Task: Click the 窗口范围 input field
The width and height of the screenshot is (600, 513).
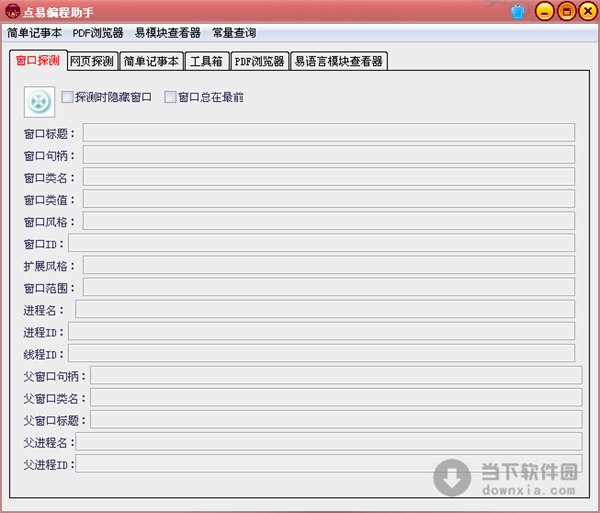Action: pos(329,287)
